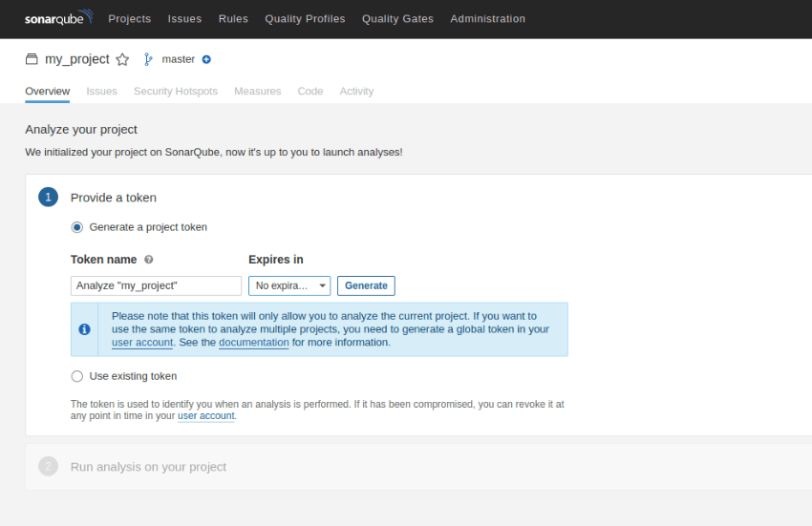Viewport: 812px width, 526px height.
Task: Click the info icon in the blue notice
Action: click(x=84, y=329)
